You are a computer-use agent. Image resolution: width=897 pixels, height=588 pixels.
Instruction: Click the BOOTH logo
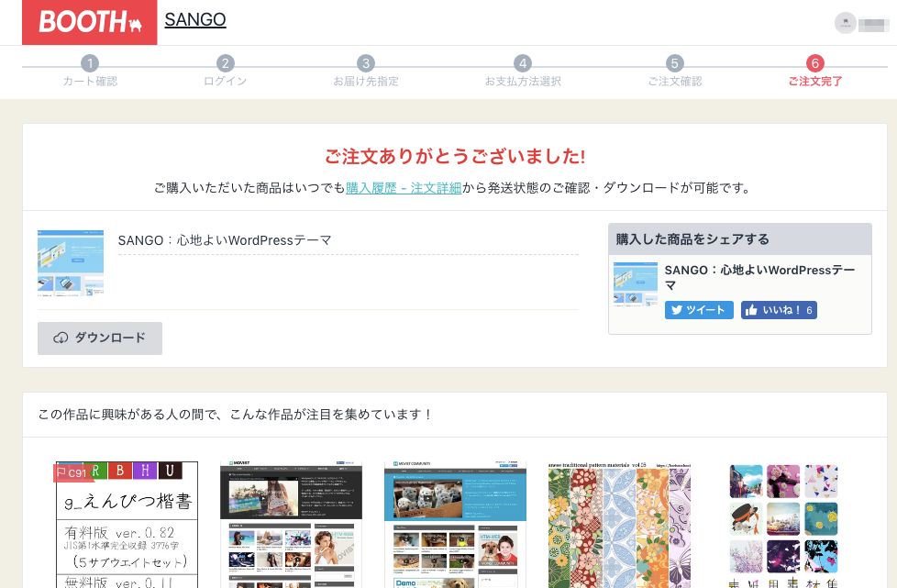click(90, 22)
